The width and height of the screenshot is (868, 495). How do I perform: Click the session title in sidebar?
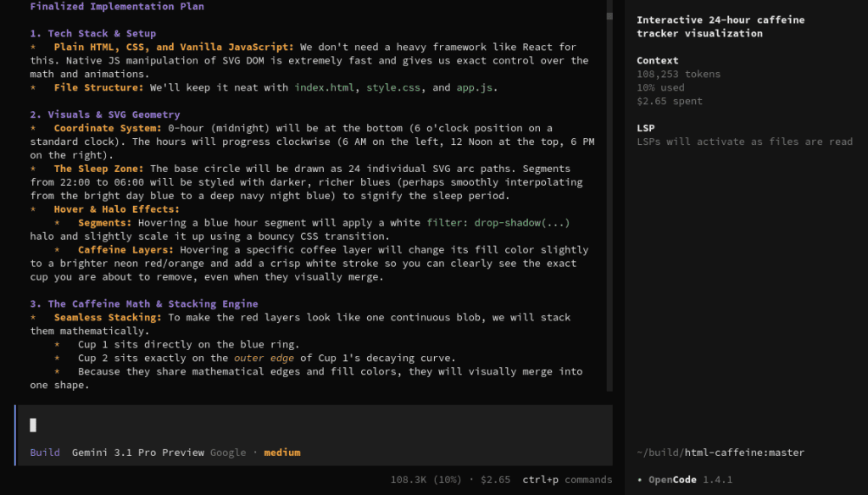click(x=721, y=26)
